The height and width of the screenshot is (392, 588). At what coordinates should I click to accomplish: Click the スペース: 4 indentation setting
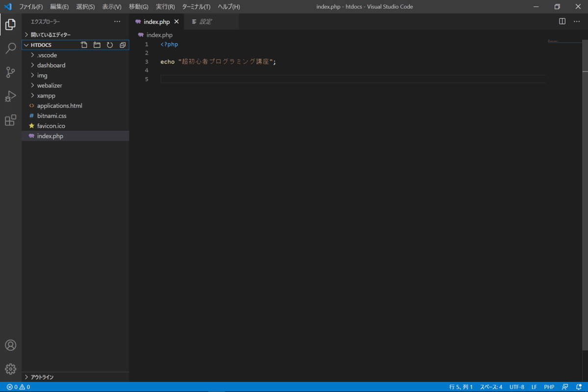click(491, 387)
